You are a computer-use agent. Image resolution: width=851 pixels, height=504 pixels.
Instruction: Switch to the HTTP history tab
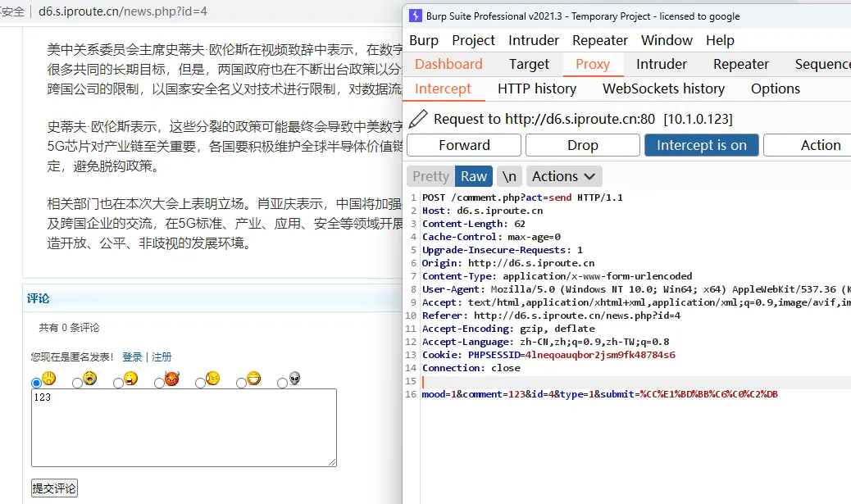pos(536,89)
